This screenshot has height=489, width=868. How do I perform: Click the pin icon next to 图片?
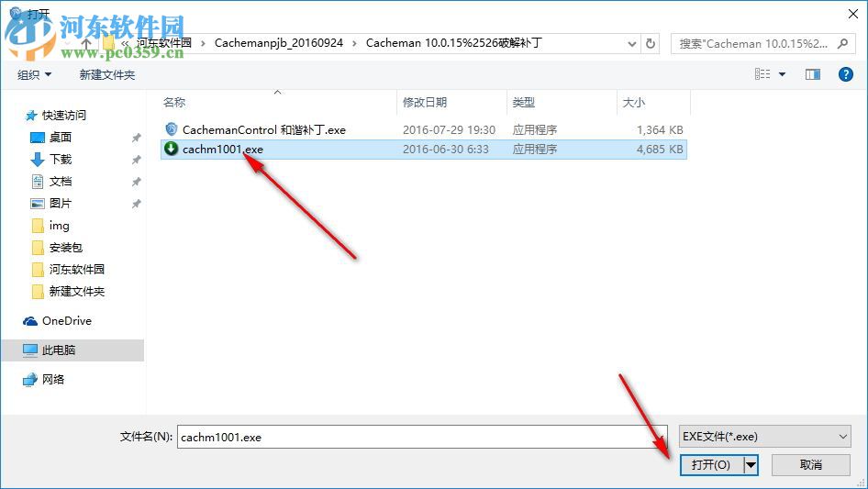136,204
